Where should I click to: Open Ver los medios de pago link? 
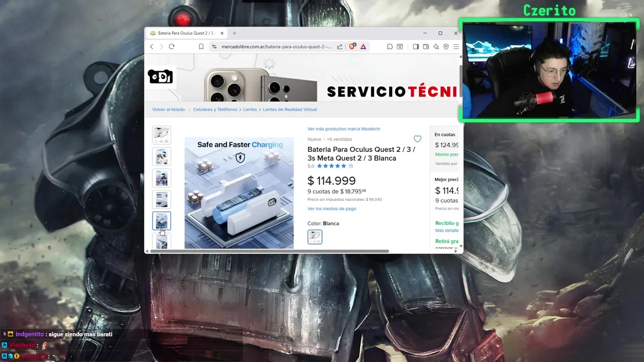332,209
